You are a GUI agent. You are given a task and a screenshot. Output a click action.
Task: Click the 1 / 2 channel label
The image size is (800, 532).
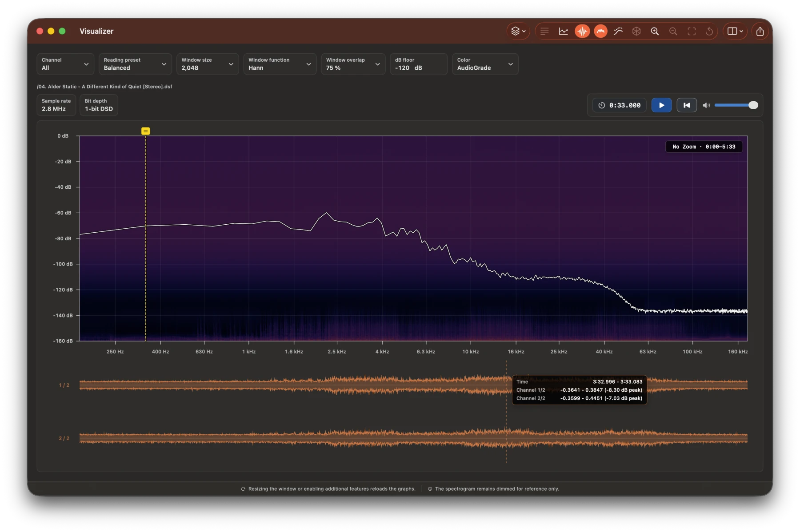(x=64, y=385)
